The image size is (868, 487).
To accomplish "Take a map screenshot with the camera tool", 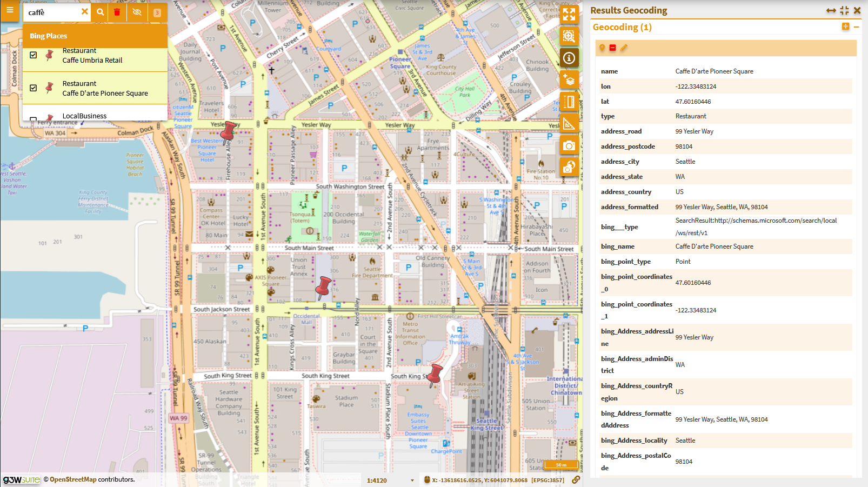I will click(569, 145).
